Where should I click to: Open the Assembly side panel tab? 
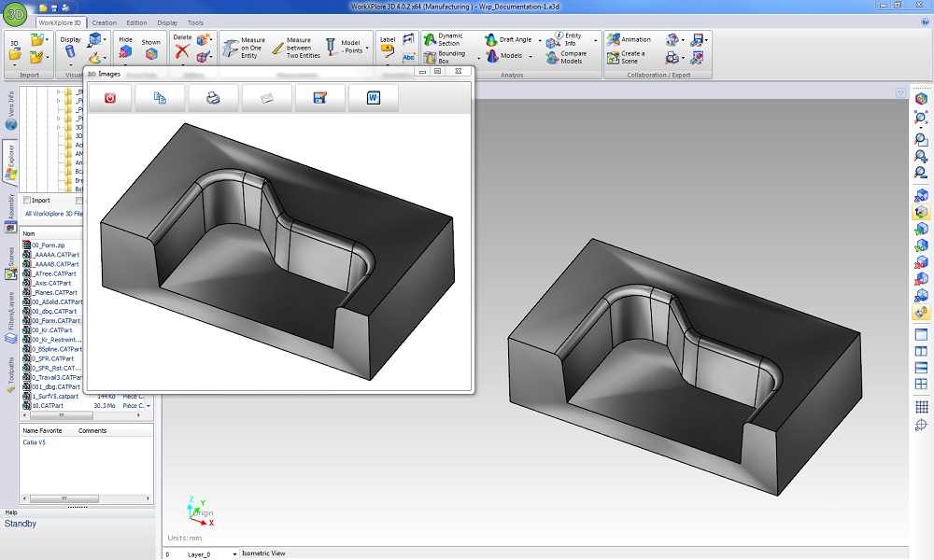click(10, 207)
